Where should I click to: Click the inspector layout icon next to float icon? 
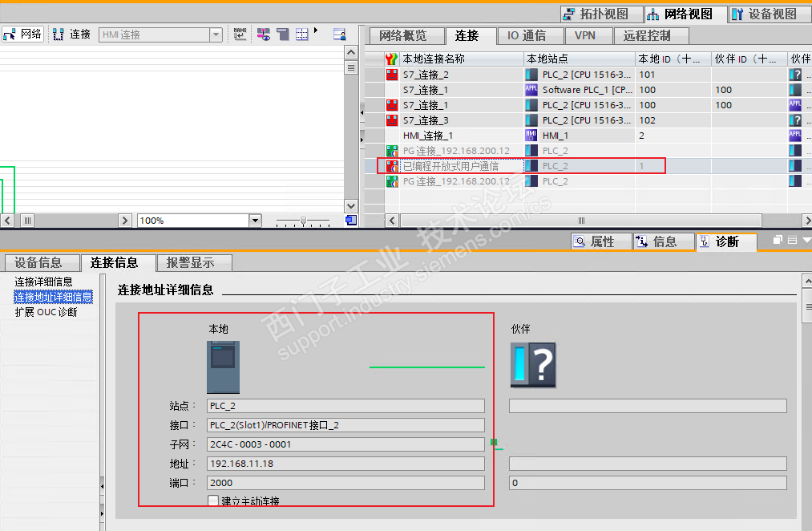click(x=792, y=240)
